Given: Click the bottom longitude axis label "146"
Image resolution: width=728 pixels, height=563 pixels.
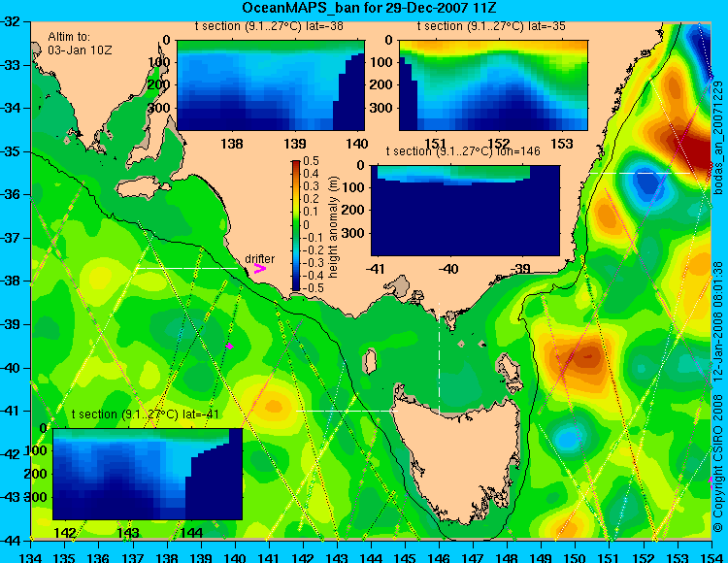Looking at the screenshot, I should point(439,557).
